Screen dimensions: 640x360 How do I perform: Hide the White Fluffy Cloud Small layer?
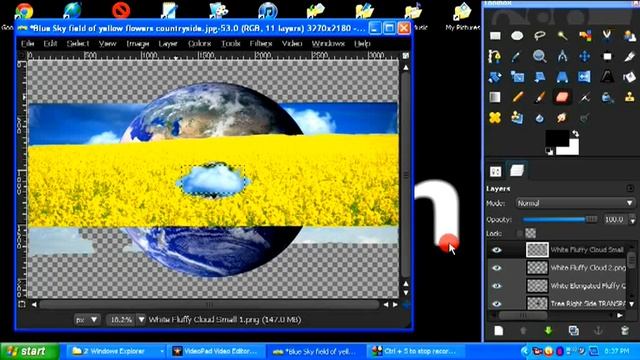pos(496,250)
